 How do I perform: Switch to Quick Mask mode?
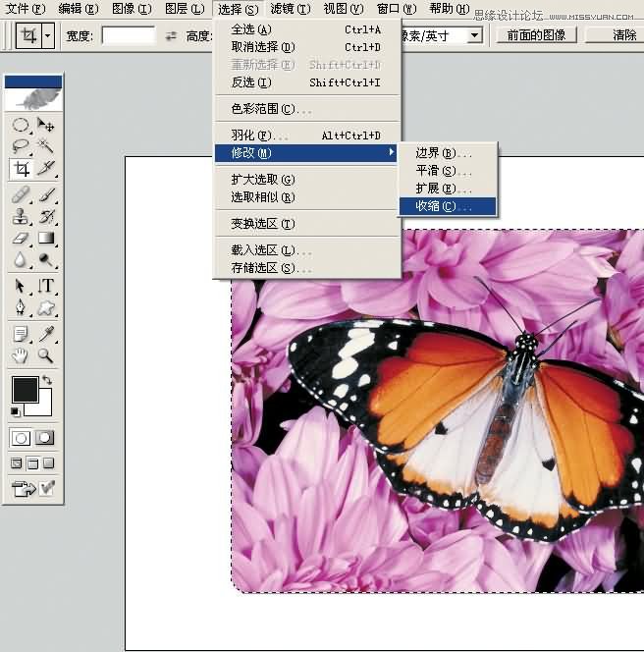[44, 438]
